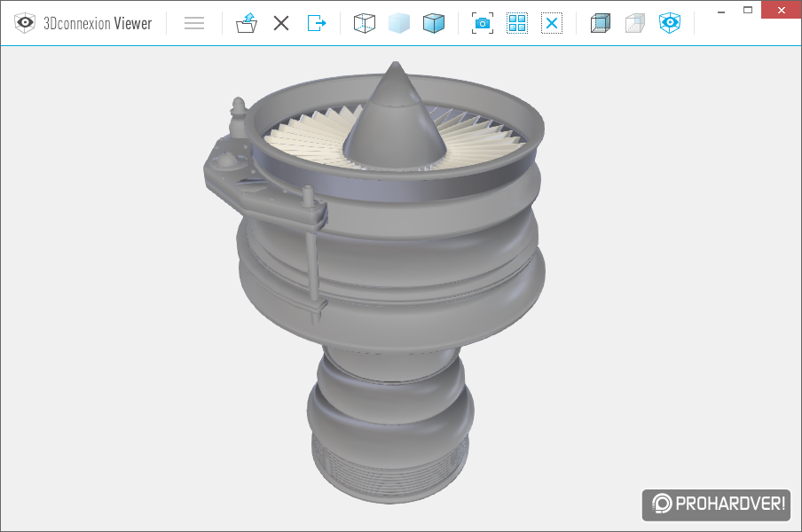This screenshot has width=802, height=532.
Task: Maximize the 3Dconnexion Viewer window
Action: [x=748, y=10]
